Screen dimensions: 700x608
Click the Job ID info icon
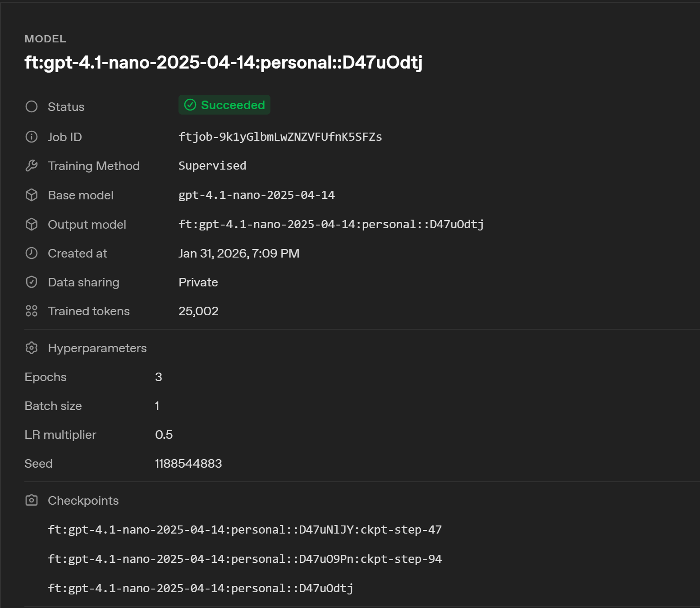click(x=32, y=137)
